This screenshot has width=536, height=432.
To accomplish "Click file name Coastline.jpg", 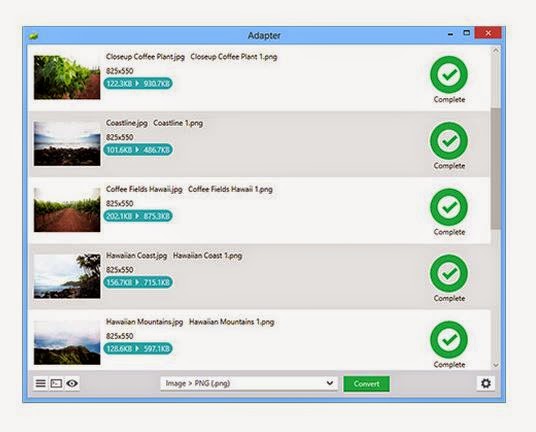I will (x=127, y=123).
